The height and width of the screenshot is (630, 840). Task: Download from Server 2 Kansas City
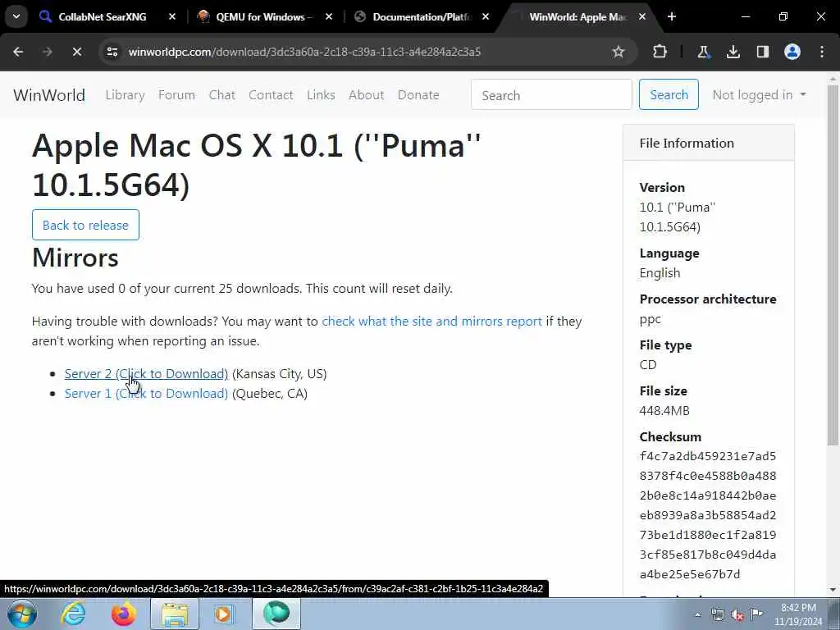point(146,374)
